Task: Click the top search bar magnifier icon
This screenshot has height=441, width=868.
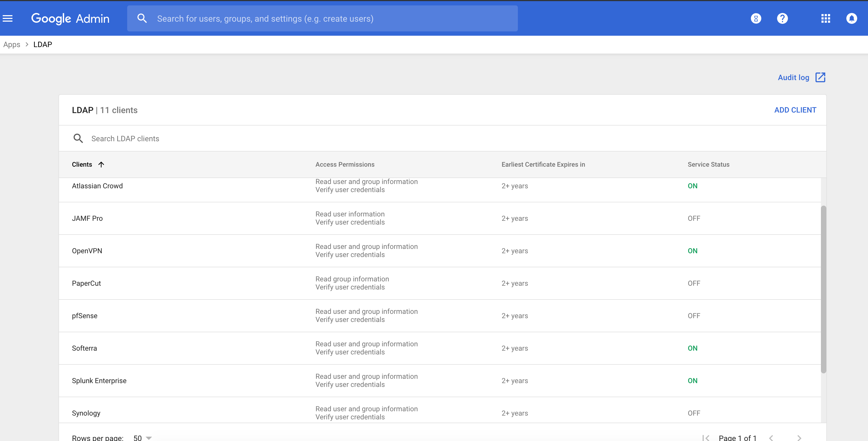Action: 142,18
